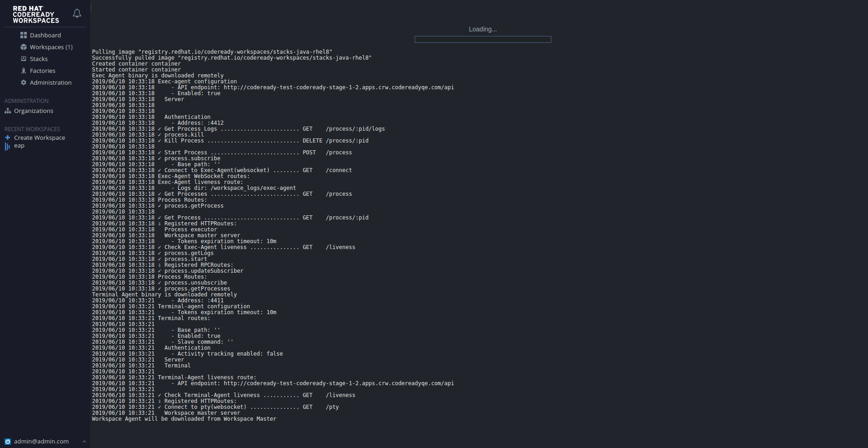The height and width of the screenshot is (448, 868).
Task: Click the "Address: :4412" log line
Action: 158,123
